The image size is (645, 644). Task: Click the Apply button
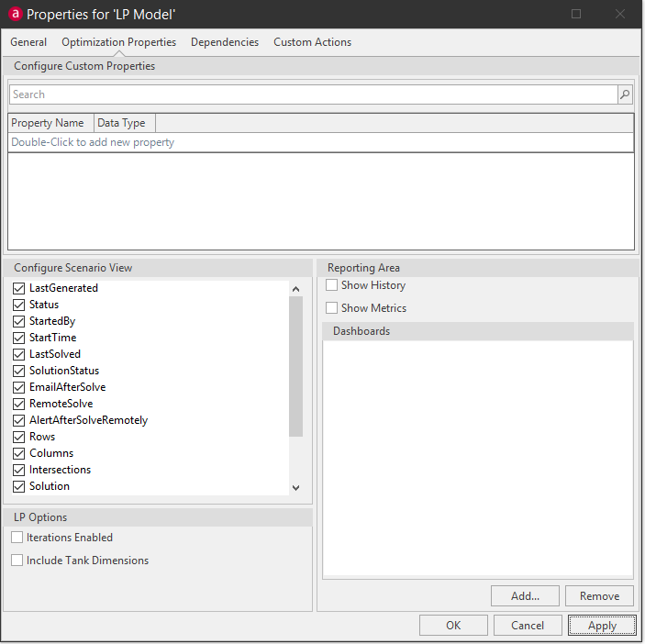602,625
